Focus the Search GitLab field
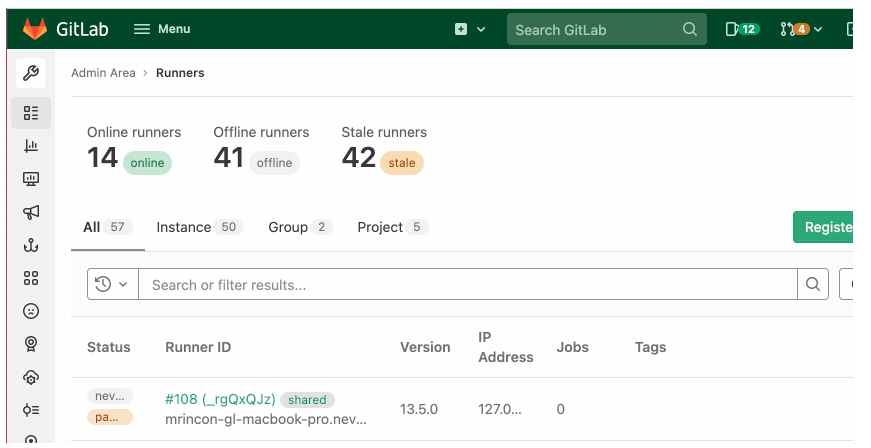 click(x=607, y=29)
